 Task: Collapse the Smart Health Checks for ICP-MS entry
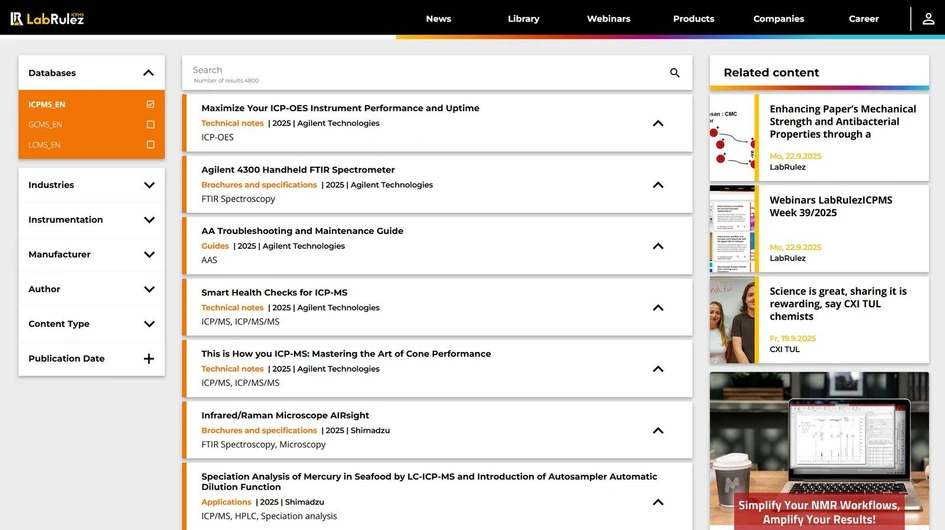(x=658, y=308)
